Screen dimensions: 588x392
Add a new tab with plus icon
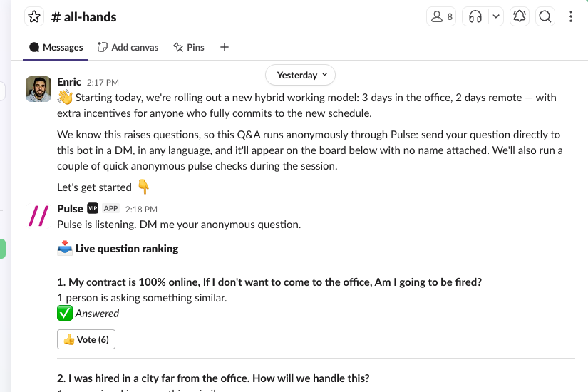pyautogui.click(x=225, y=47)
